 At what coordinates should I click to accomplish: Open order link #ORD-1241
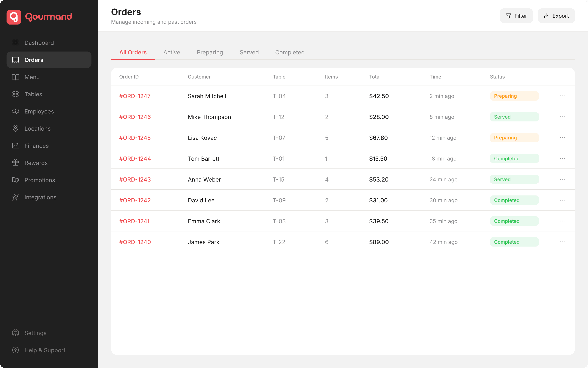pos(134,221)
